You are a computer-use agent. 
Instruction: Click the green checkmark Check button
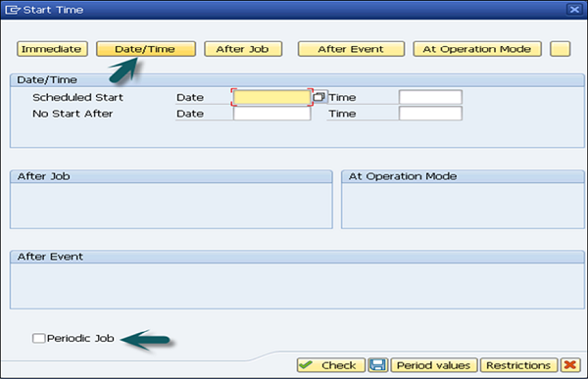pyautogui.click(x=331, y=364)
